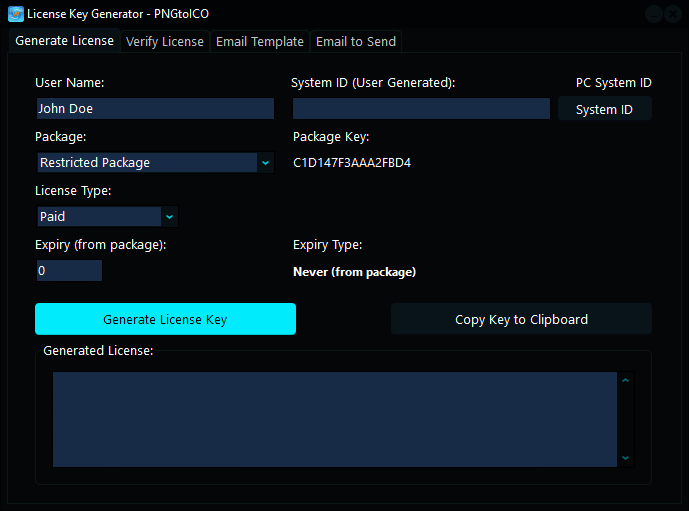Image resolution: width=689 pixels, height=511 pixels.
Task: Go to the Email to Send tab
Action: pyautogui.click(x=356, y=42)
